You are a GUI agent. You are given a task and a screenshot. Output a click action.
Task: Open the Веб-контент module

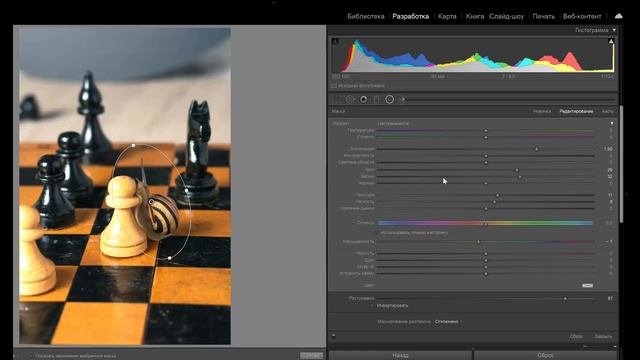(x=582, y=16)
